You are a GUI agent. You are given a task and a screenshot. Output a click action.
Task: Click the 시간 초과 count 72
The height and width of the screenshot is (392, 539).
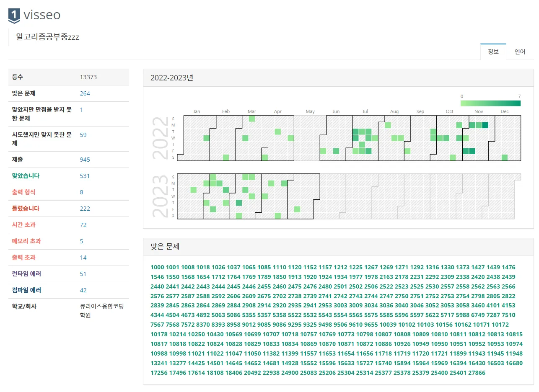83,225
